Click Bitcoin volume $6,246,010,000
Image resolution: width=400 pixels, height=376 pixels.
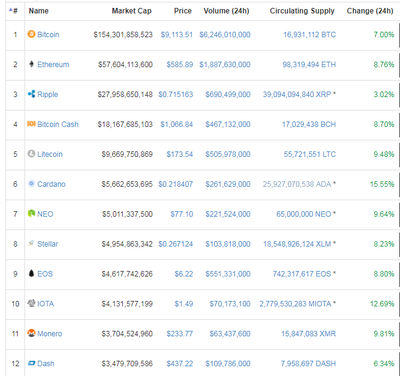click(225, 35)
